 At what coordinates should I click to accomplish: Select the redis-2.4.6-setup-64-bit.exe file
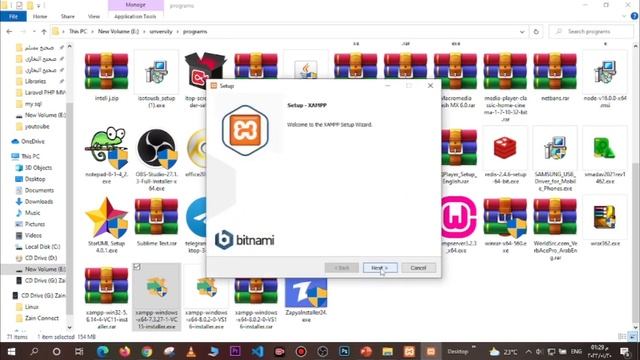click(505, 155)
